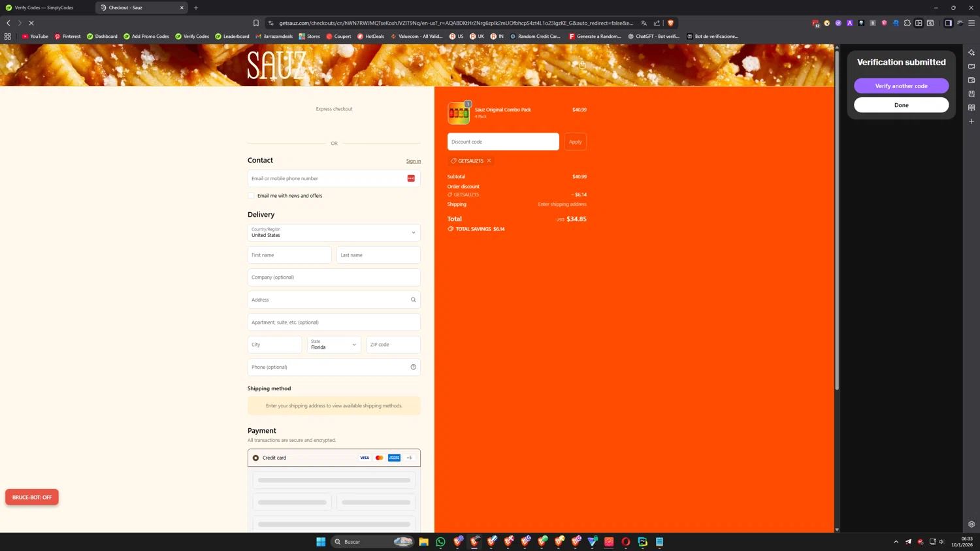980x551 pixels.
Task: Click the Sign in link
Action: (x=414, y=161)
